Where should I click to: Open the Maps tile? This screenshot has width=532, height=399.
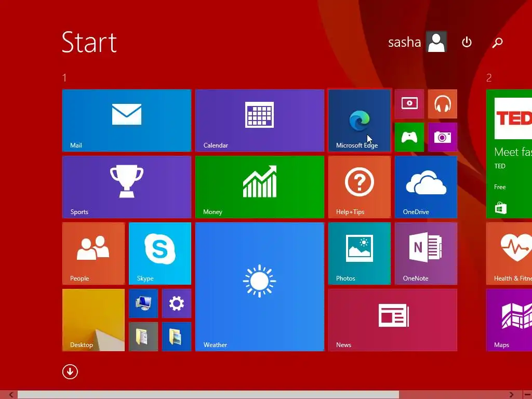point(509,320)
